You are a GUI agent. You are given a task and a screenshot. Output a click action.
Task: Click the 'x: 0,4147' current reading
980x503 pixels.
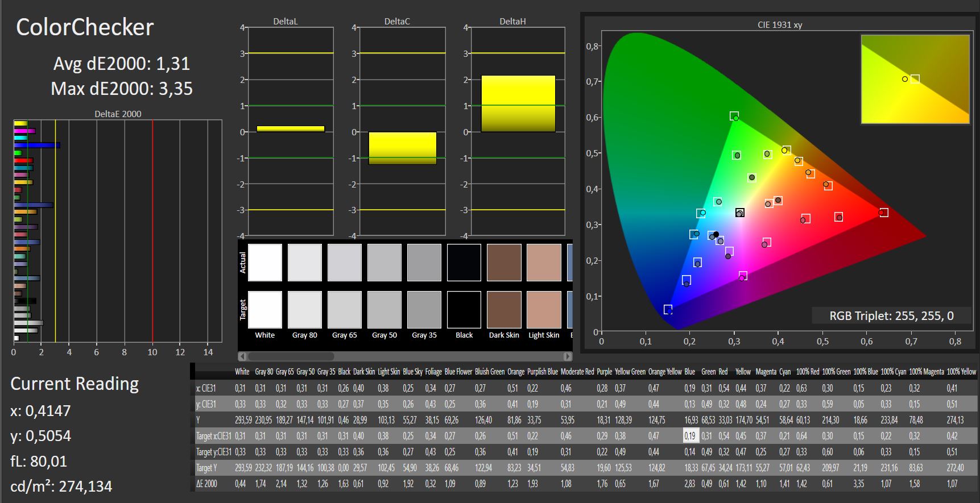40,410
